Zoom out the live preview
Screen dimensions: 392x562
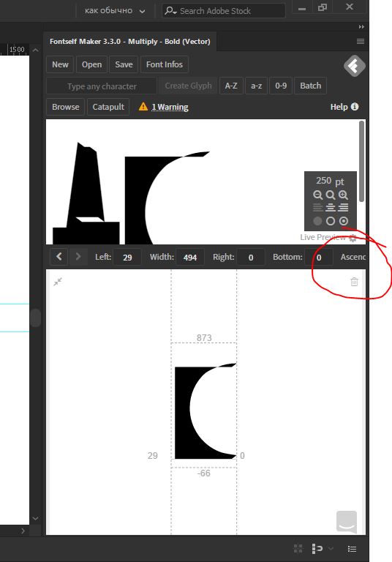317,195
